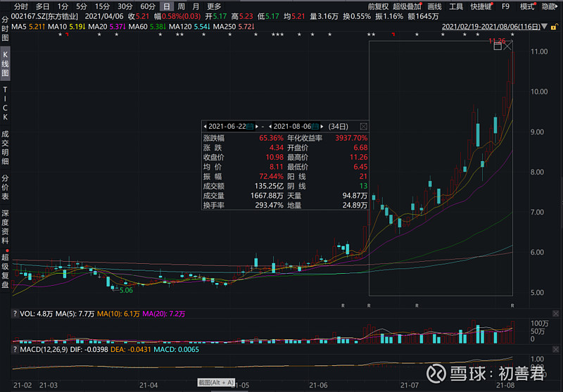Open F9 deep information
563x392 pixels.
coord(505,6)
